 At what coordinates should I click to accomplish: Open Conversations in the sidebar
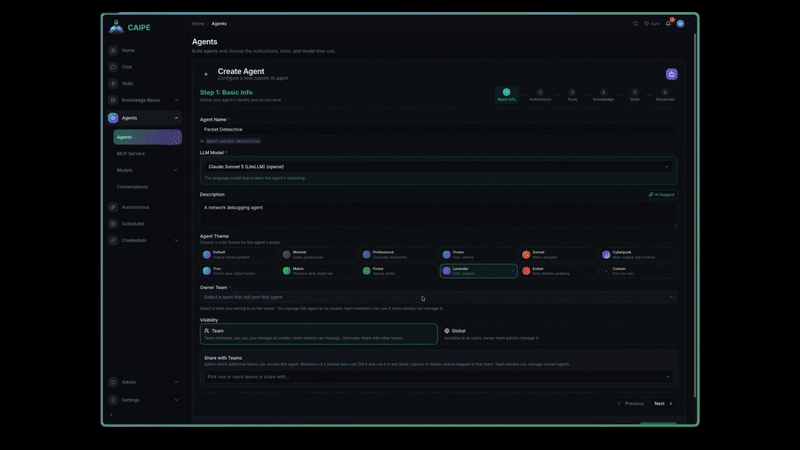point(132,187)
